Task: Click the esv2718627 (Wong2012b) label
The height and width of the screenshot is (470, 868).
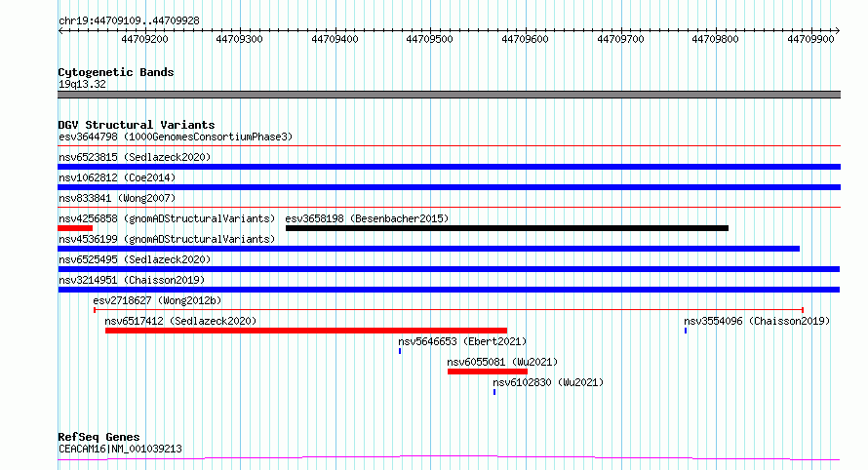Action: click(157, 300)
